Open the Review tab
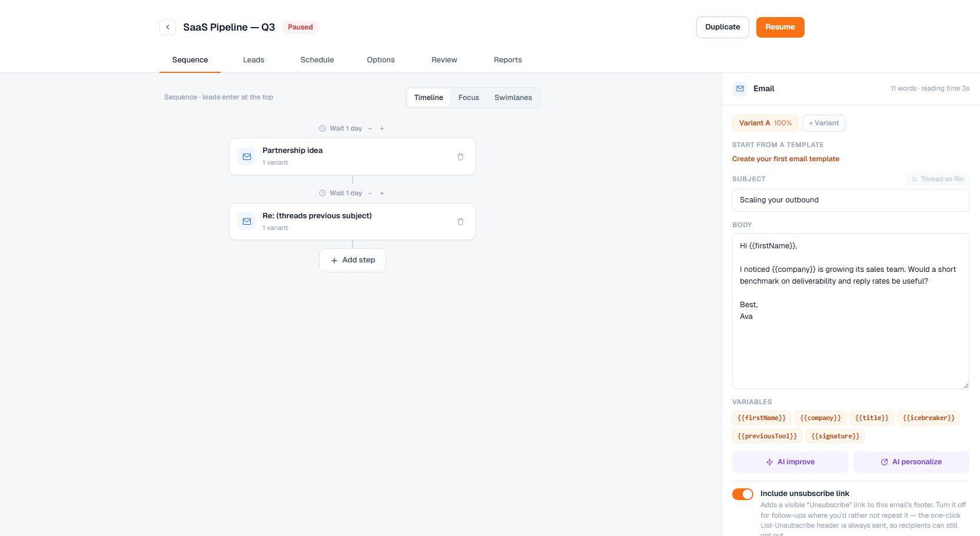The height and width of the screenshot is (536, 980). point(444,60)
